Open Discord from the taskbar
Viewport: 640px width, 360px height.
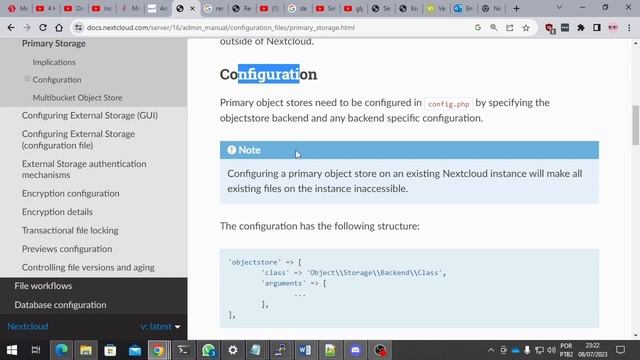[x=355, y=350]
